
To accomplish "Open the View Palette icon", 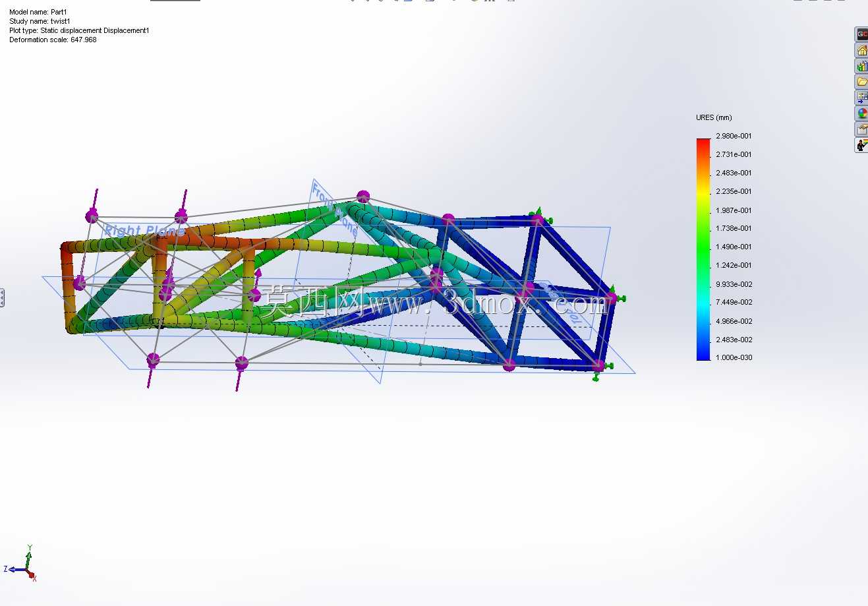I will (861, 98).
